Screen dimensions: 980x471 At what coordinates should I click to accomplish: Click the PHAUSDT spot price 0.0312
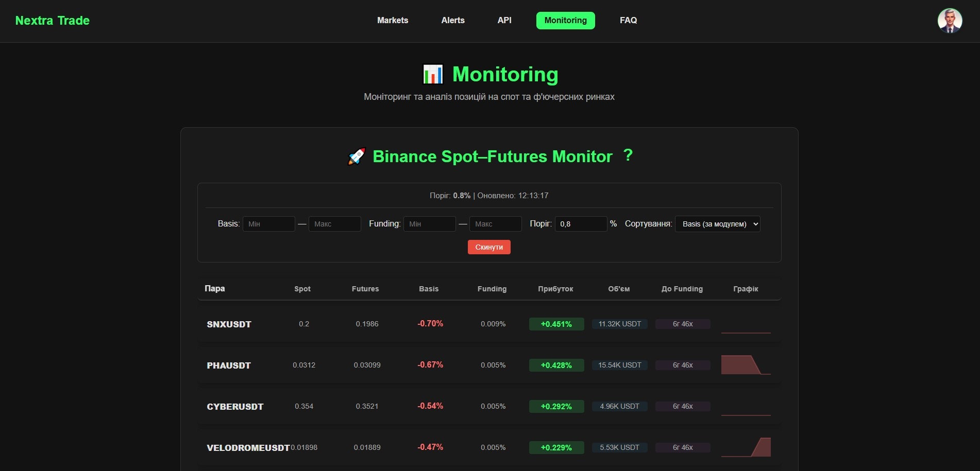click(x=304, y=365)
